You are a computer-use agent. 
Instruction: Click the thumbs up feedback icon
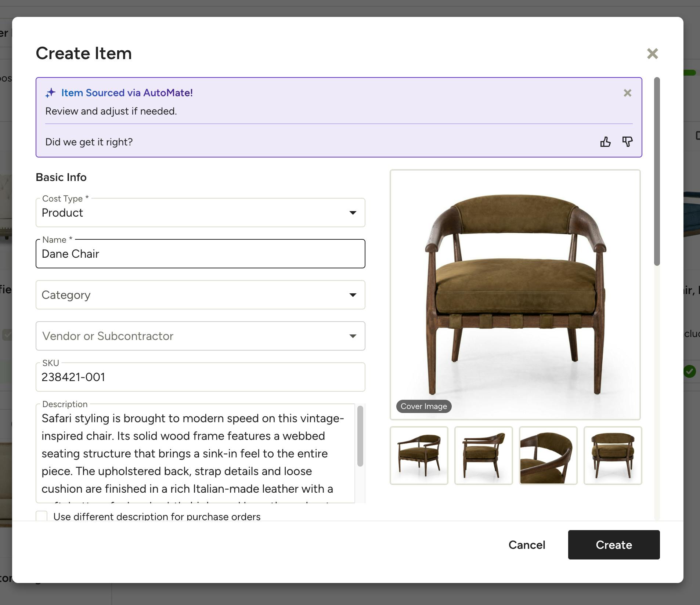click(x=605, y=142)
